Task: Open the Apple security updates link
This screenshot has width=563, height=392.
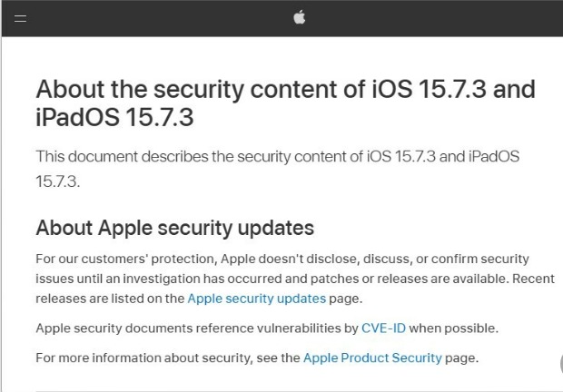Action: (x=256, y=299)
